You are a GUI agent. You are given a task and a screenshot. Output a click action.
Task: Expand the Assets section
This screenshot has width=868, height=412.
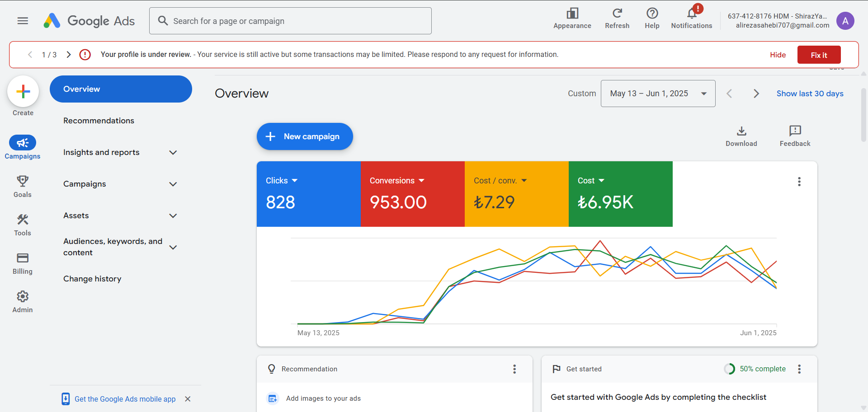tap(173, 216)
